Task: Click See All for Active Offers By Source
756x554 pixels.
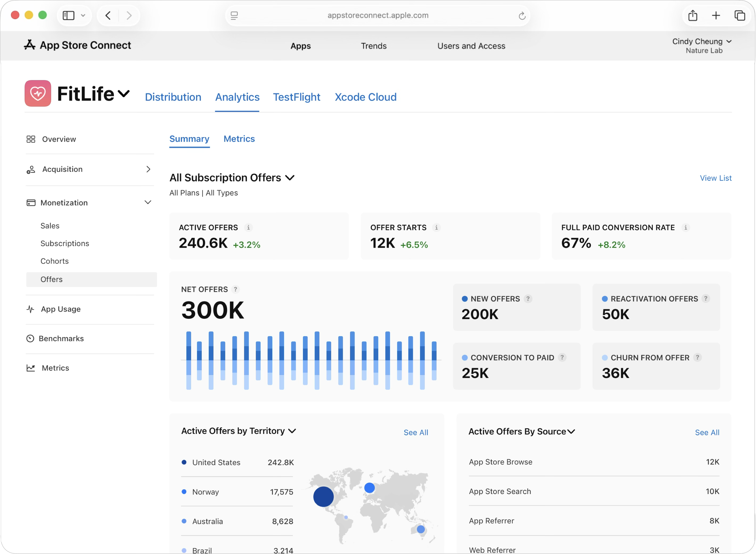Action: click(707, 433)
